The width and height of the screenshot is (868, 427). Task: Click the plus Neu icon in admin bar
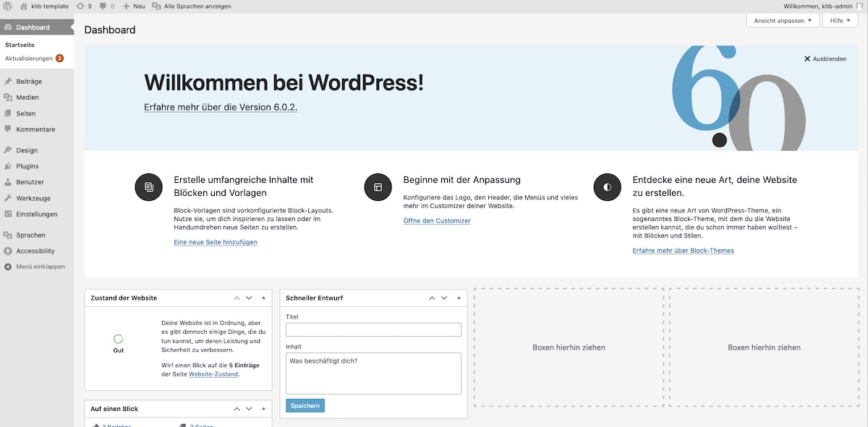point(126,6)
